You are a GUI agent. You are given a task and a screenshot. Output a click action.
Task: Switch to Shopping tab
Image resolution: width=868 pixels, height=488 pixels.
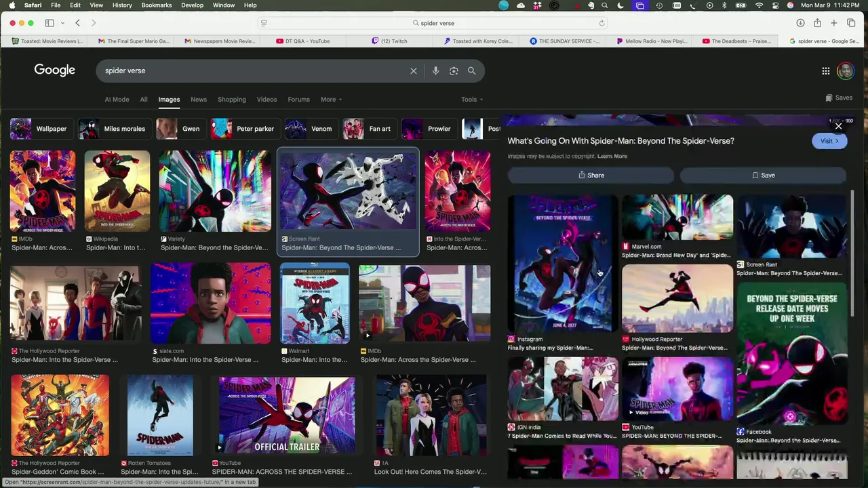[x=232, y=100]
